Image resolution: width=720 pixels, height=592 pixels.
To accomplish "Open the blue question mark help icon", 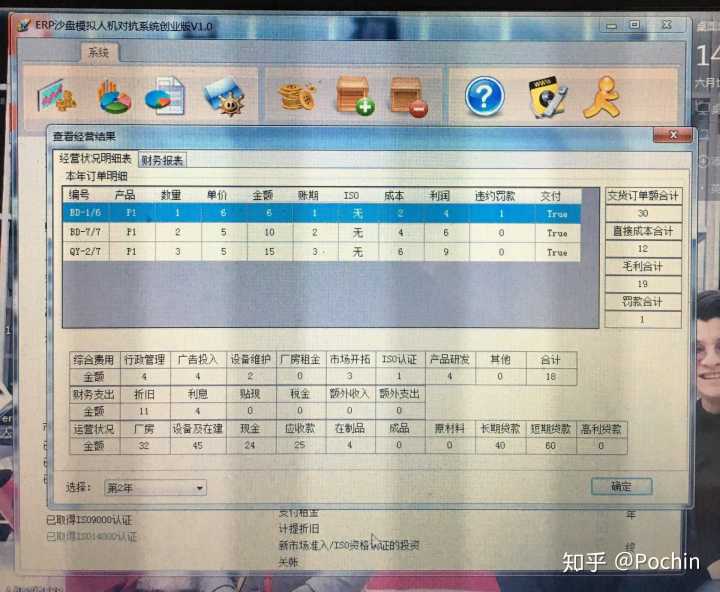I will point(484,97).
